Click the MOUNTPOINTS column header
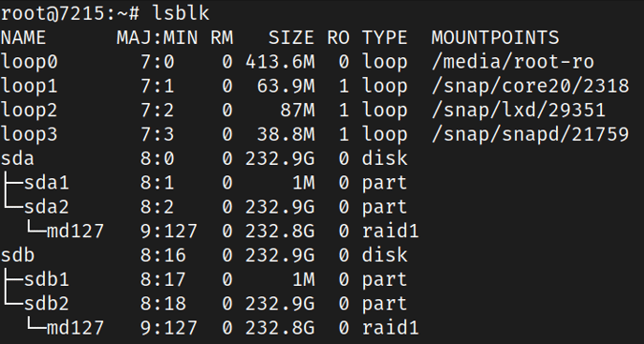This screenshot has height=344, width=644. 495,37
